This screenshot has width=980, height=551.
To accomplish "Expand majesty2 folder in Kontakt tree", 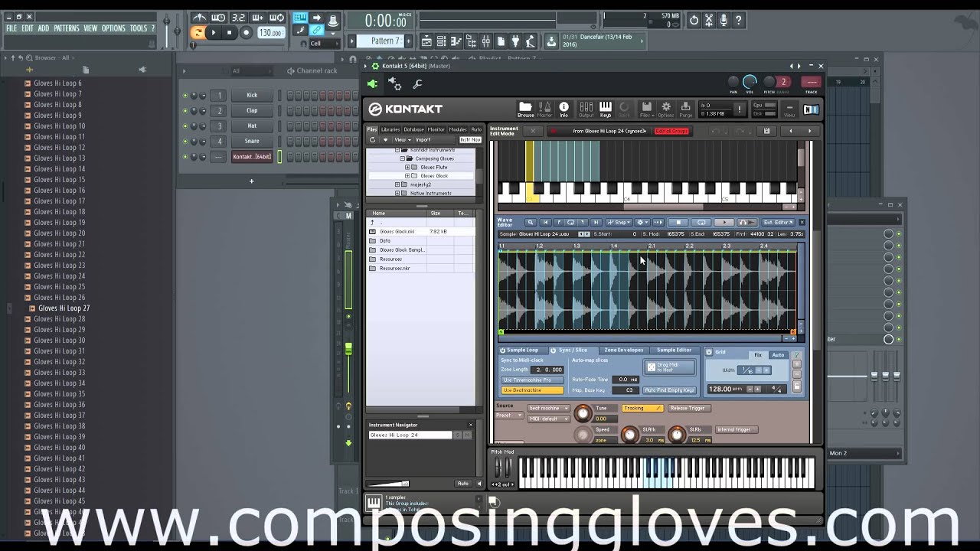I will (x=397, y=184).
